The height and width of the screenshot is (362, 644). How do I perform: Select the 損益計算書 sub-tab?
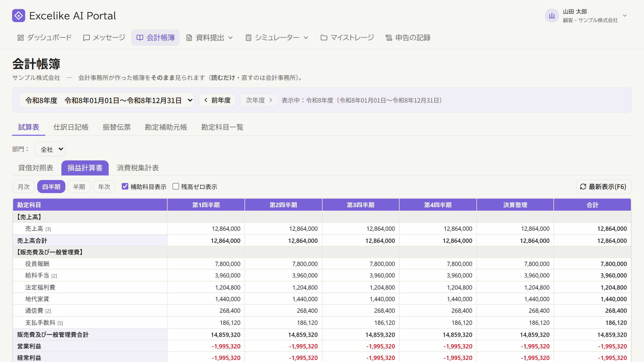click(x=85, y=168)
